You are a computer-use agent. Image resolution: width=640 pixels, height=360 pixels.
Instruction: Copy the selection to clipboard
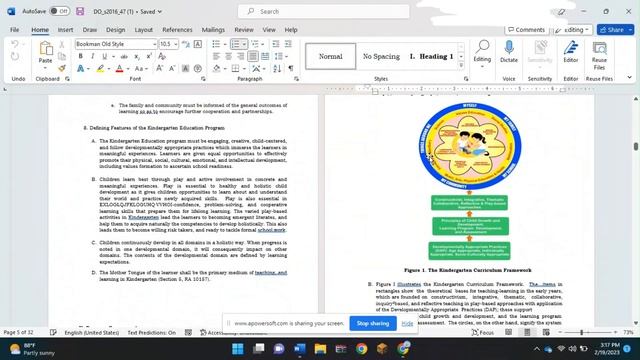point(62,56)
